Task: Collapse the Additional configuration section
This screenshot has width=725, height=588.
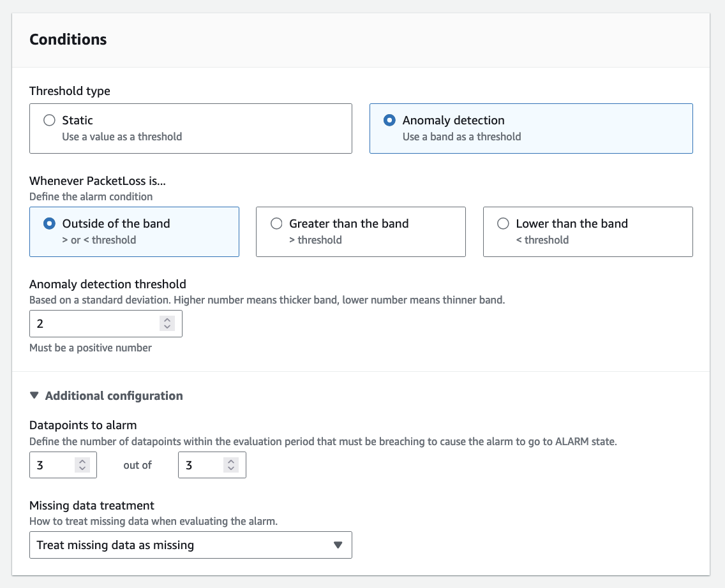Action: (34, 396)
